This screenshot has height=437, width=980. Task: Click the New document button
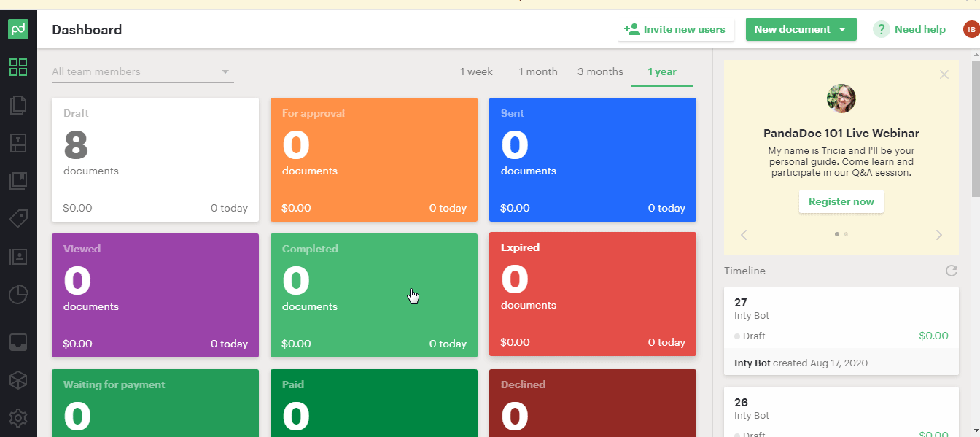pyautogui.click(x=801, y=29)
